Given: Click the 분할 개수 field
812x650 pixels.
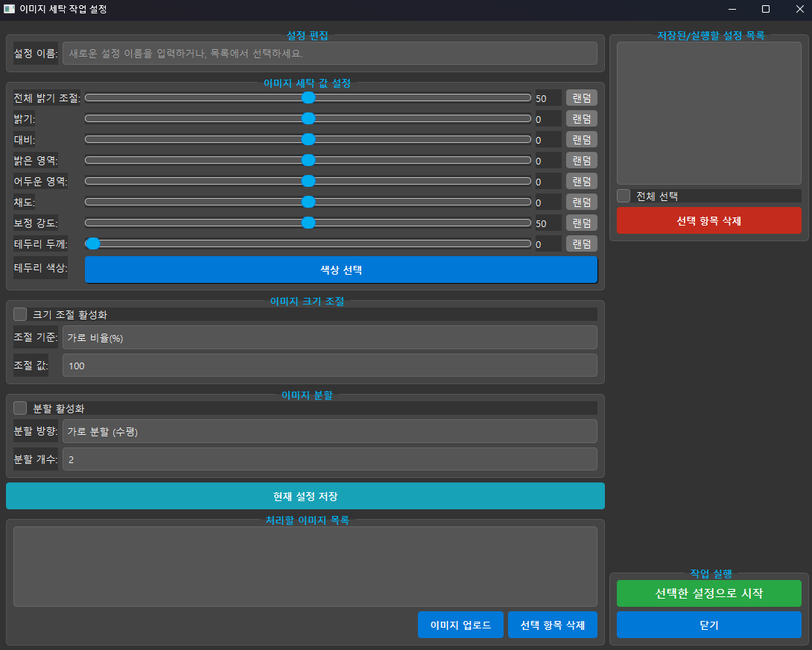Looking at the screenshot, I should 329,459.
